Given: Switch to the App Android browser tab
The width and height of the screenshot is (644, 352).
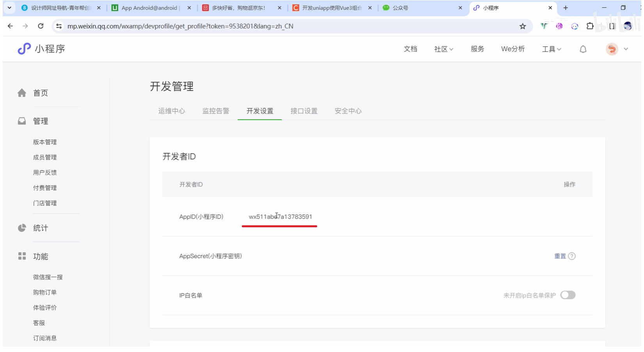Looking at the screenshot, I should 151,8.
